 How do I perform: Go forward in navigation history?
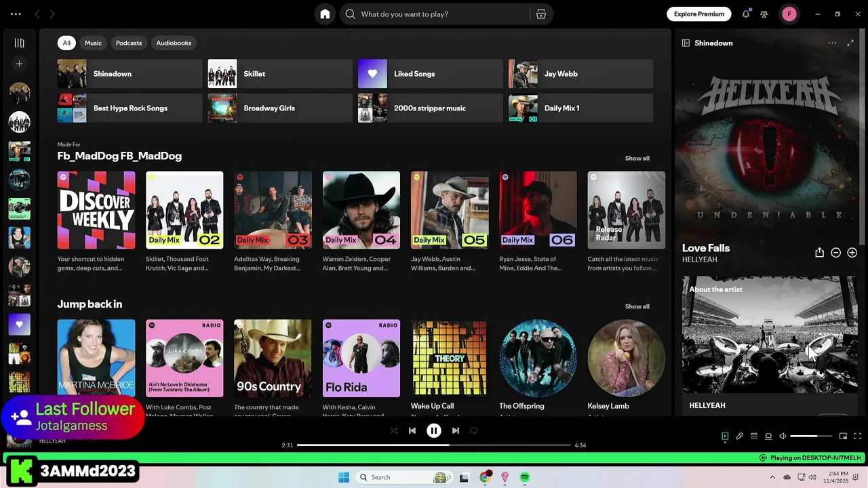click(x=52, y=14)
